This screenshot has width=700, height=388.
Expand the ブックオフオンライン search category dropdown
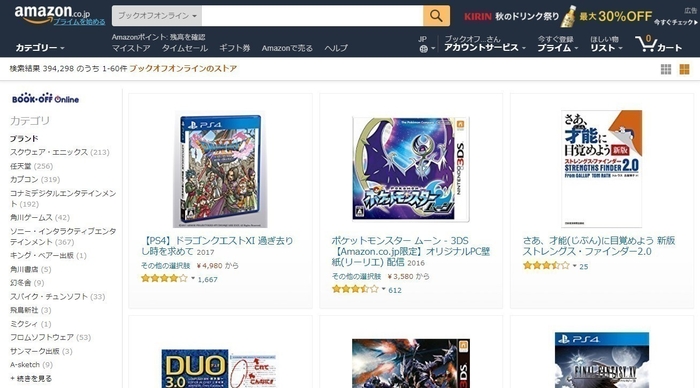tap(157, 16)
